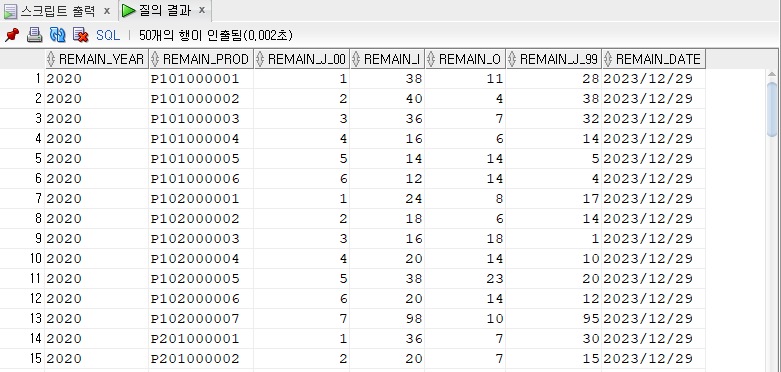Click REMAIN_J_99 value 32 in row 3
The width and height of the screenshot is (781, 372).
pos(554,119)
